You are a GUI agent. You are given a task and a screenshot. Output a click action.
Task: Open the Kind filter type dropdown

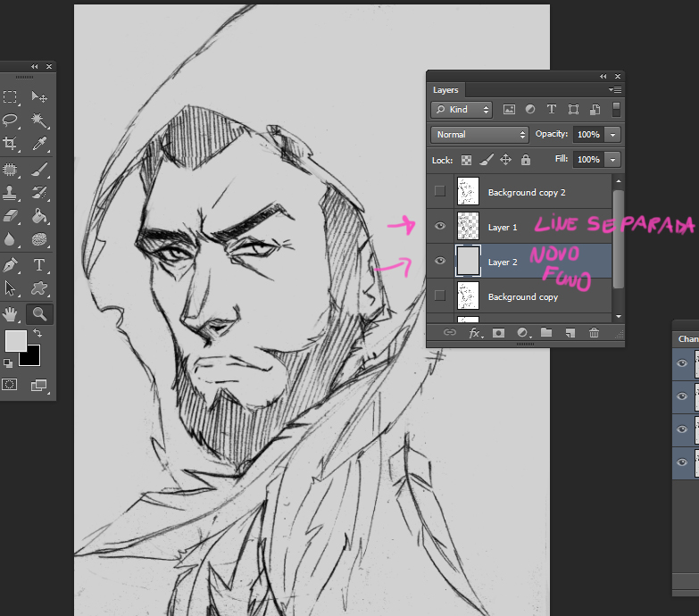click(x=462, y=110)
